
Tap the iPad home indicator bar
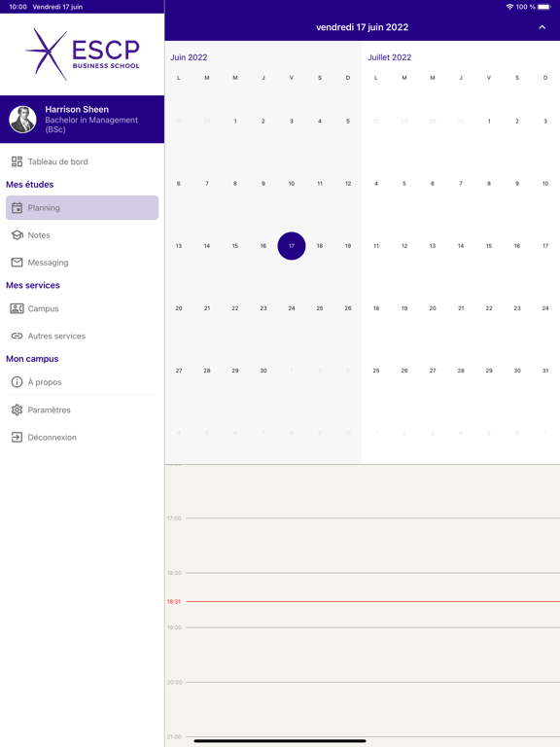click(x=280, y=741)
